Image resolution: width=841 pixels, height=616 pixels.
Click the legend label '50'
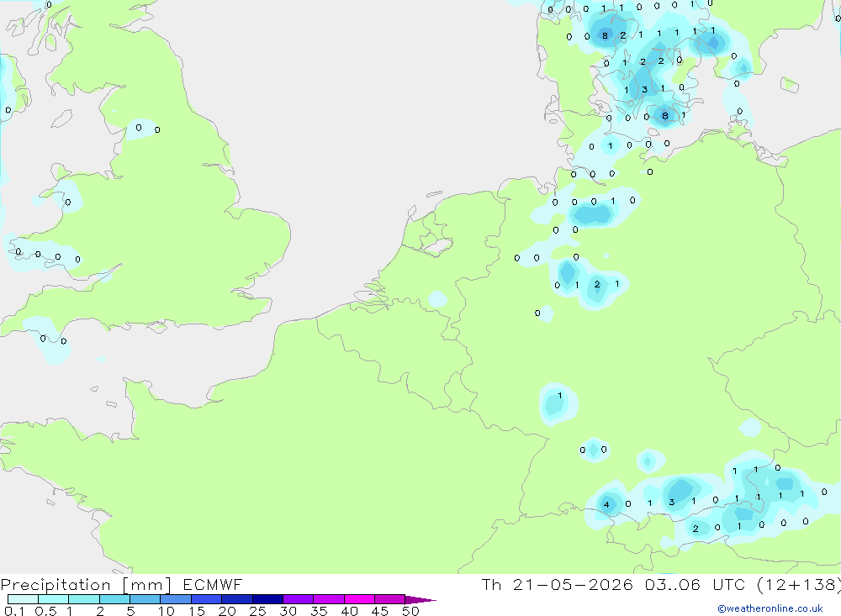point(410,611)
